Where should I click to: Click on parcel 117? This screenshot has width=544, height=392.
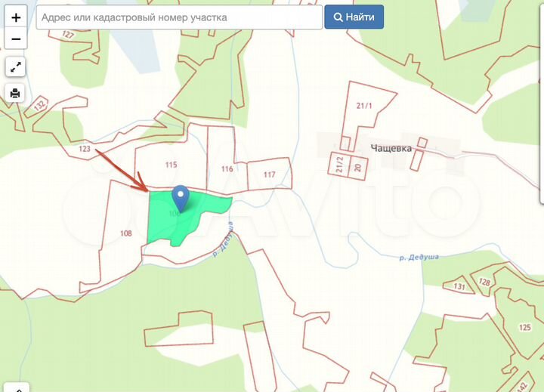[x=269, y=174]
